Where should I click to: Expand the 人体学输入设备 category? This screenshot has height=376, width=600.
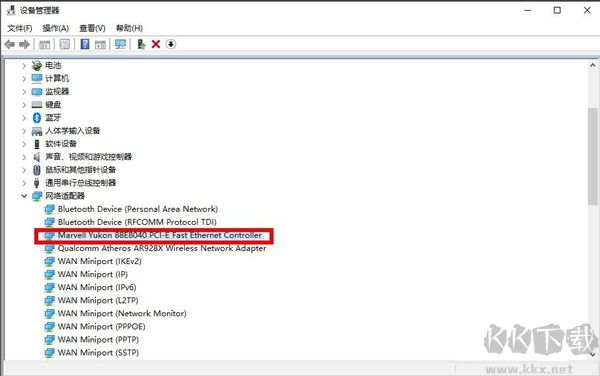click(24, 131)
